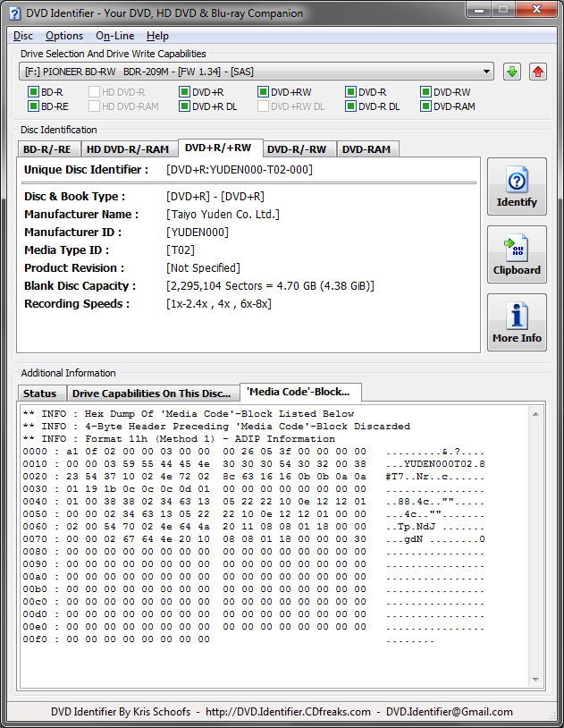The width and height of the screenshot is (564, 728).
Task: Open the Options menu
Action: click(64, 36)
